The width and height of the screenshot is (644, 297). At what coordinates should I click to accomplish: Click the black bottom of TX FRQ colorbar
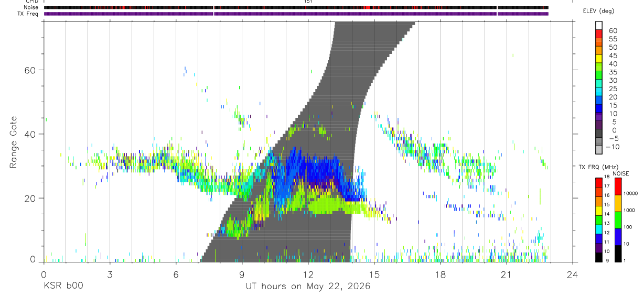point(599,257)
